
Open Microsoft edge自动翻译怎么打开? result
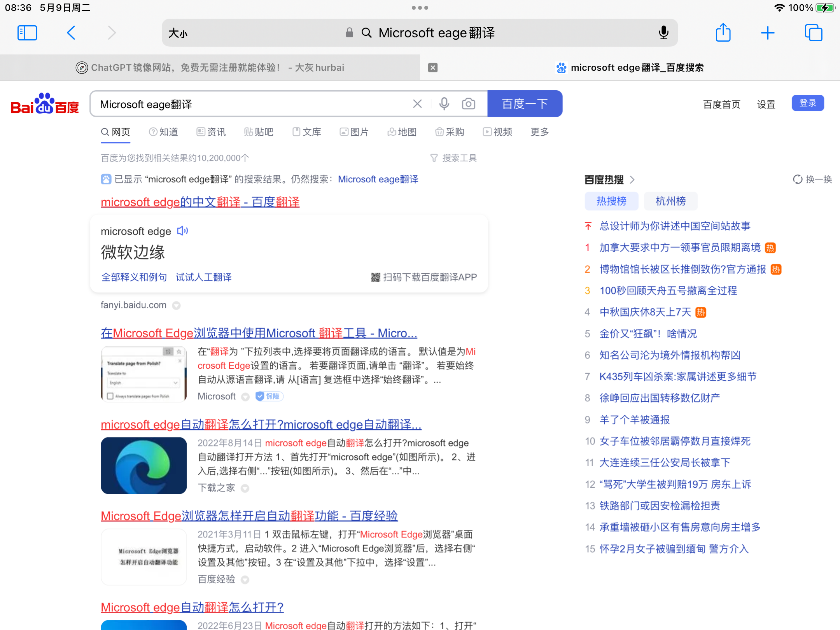point(192,607)
